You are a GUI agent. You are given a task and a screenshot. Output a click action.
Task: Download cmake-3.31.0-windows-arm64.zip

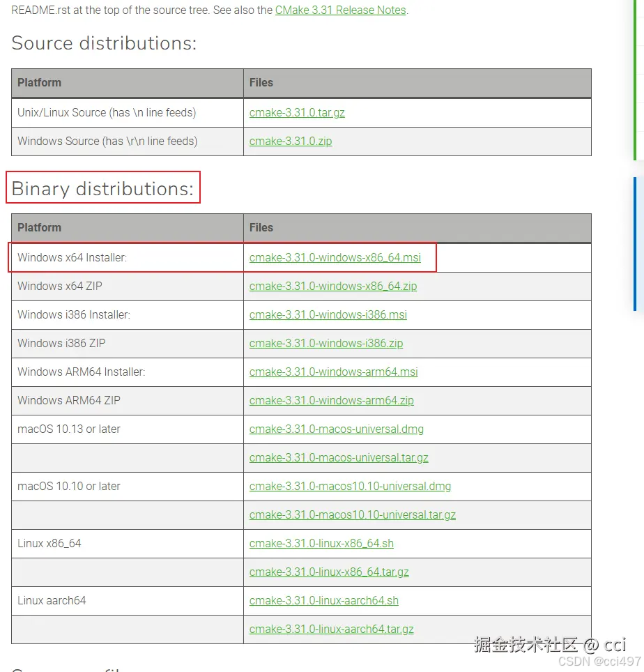(331, 400)
